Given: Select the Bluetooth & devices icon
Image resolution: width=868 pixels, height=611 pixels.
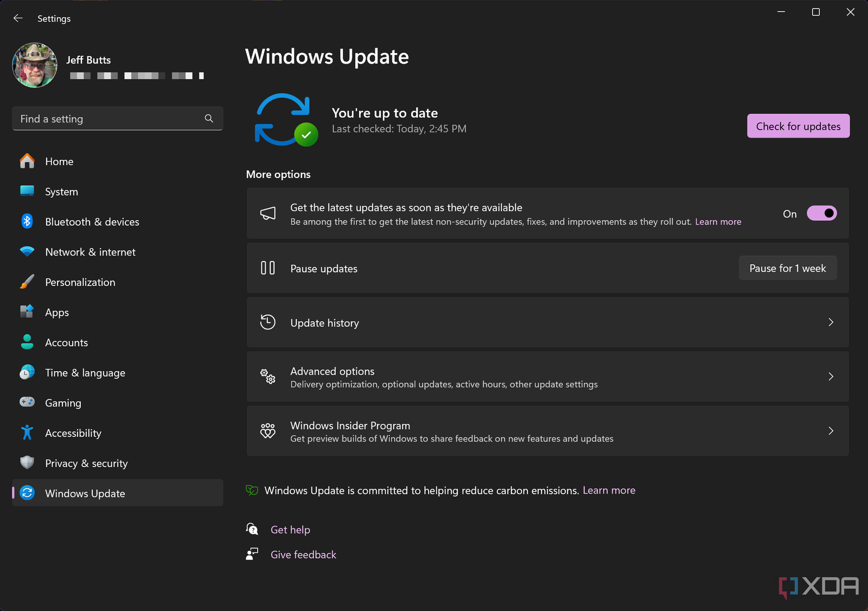Looking at the screenshot, I should click(x=27, y=221).
